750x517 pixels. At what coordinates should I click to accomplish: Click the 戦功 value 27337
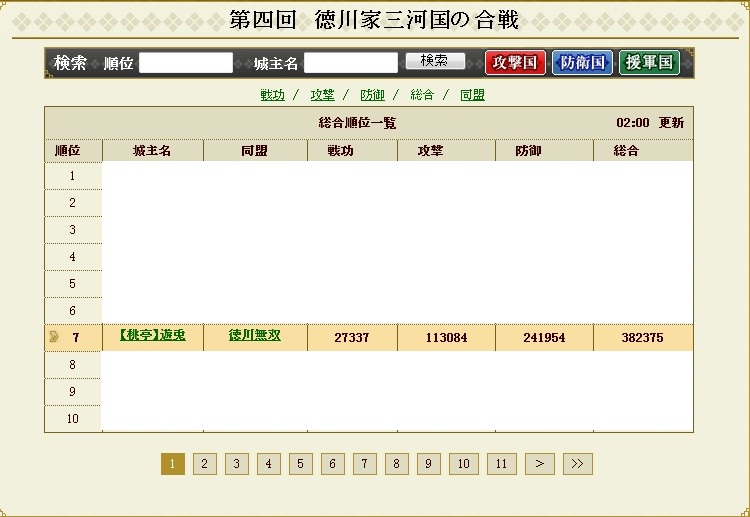click(x=352, y=338)
